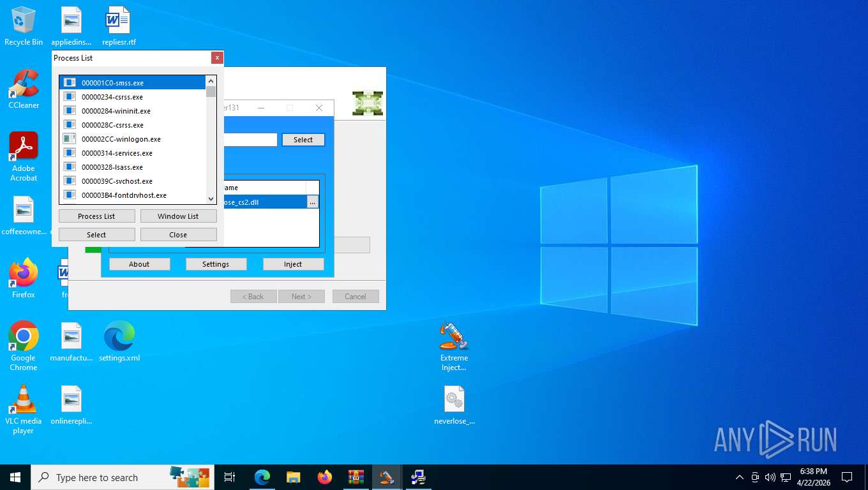Image resolution: width=868 pixels, height=490 pixels.
Task: Open the notification center
Action: [847, 477]
